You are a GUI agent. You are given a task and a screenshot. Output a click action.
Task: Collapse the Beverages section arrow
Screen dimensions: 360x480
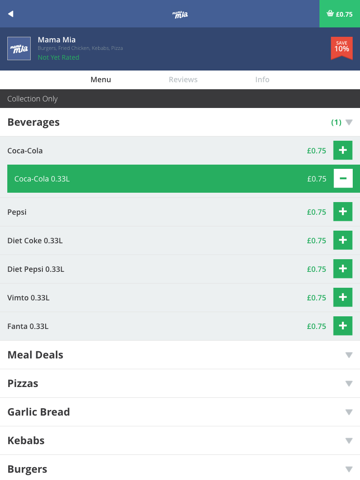tap(349, 122)
